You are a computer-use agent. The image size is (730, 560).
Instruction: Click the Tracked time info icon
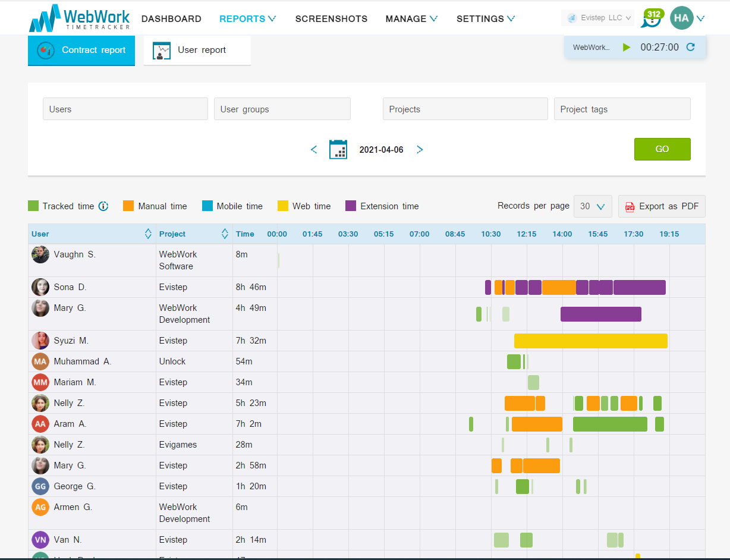pos(103,206)
